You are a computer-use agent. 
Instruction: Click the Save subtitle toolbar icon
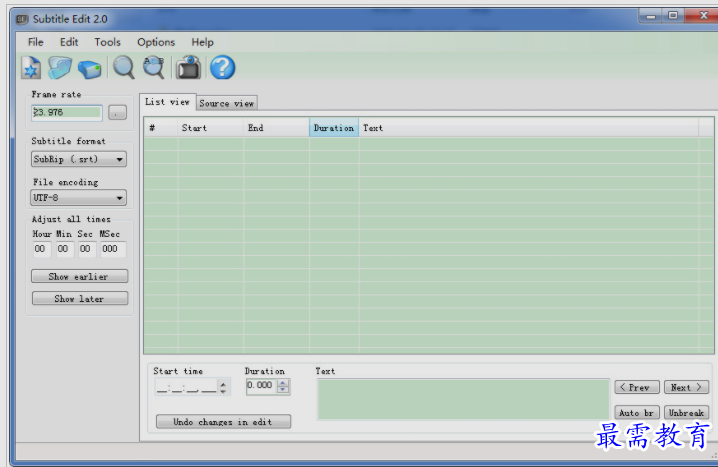(91, 68)
